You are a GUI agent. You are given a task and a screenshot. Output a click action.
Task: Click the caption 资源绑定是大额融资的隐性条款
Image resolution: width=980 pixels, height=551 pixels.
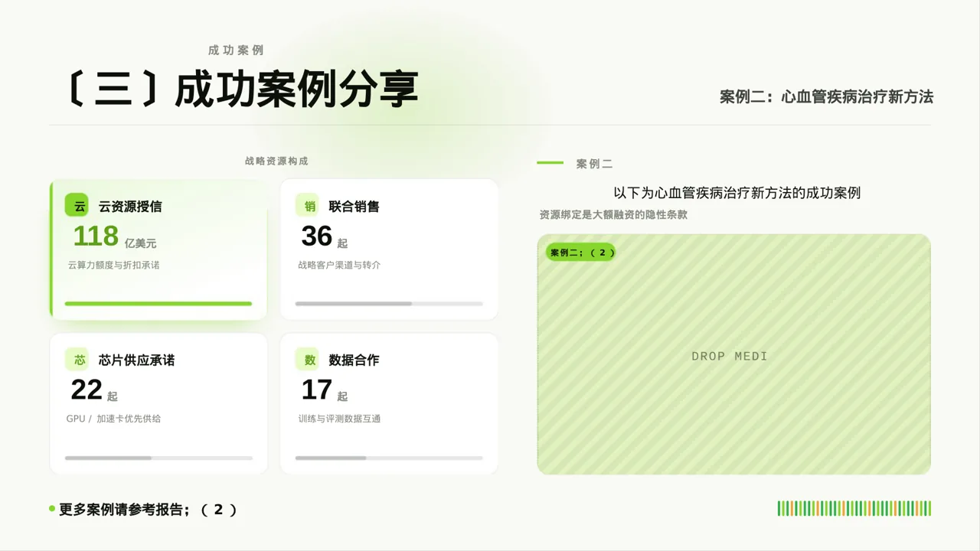pyautogui.click(x=613, y=215)
